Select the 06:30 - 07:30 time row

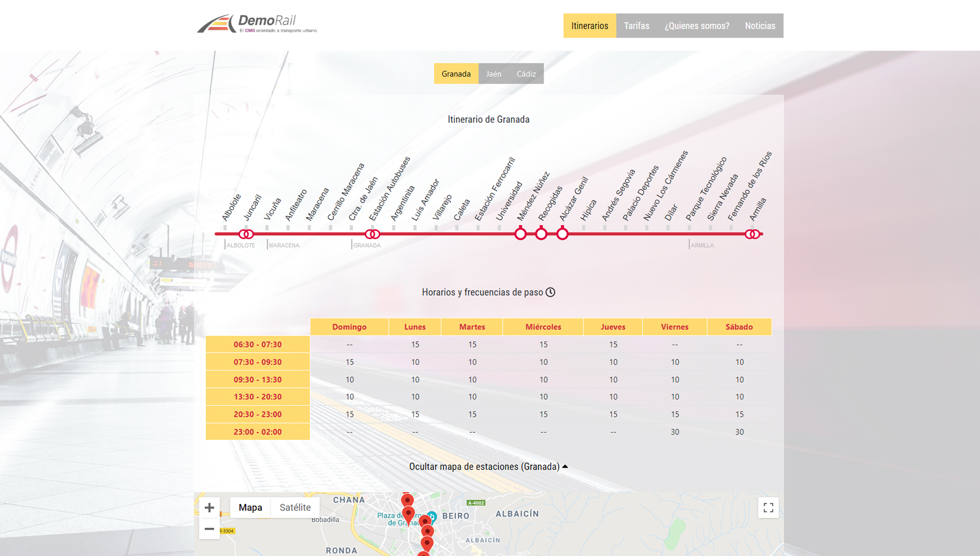tap(257, 344)
